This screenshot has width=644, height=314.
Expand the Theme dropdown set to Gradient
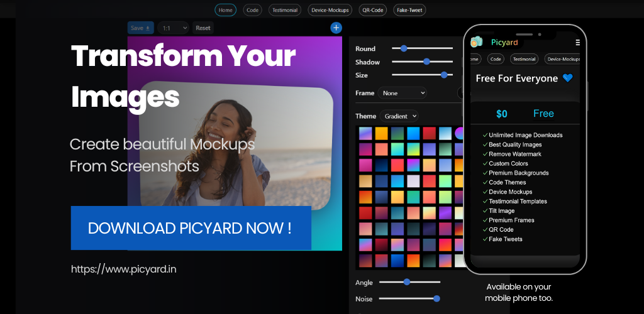click(399, 116)
